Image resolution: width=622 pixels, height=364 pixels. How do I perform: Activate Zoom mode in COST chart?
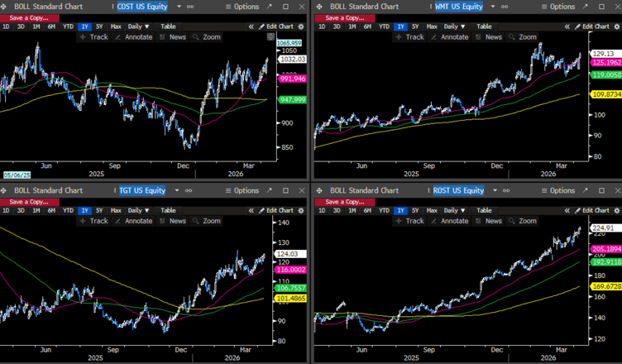pyautogui.click(x=207, y=37)
